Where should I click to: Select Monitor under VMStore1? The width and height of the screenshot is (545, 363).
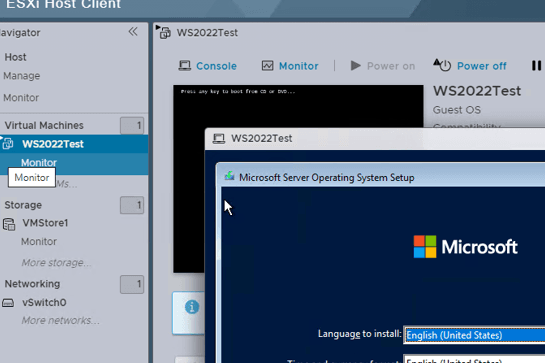pos(39,241)
